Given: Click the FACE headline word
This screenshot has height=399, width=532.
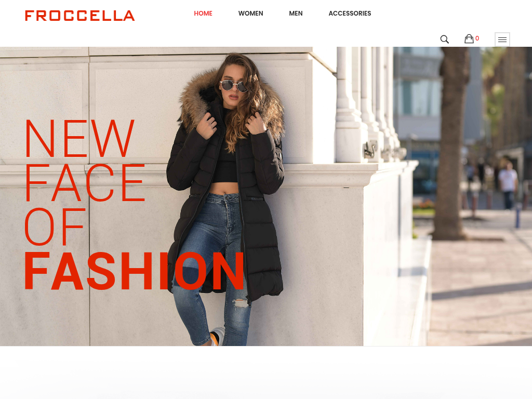Looking at the screenshot, I should click(86, 182).
